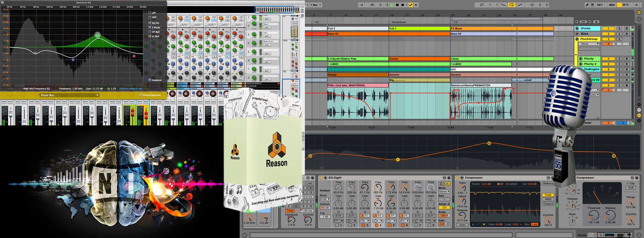644x238 pixels.
Task: Uncheck the EQ On checkbox
Action: coord(150,23)
